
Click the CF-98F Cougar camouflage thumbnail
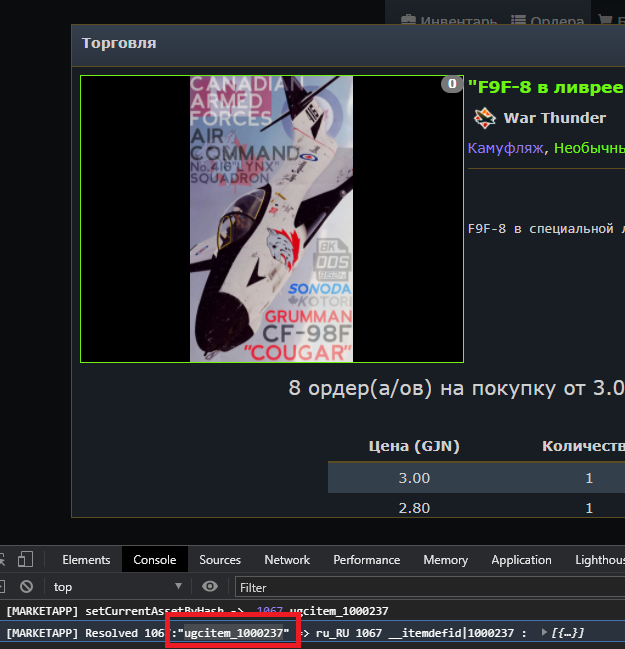point(271,219)
